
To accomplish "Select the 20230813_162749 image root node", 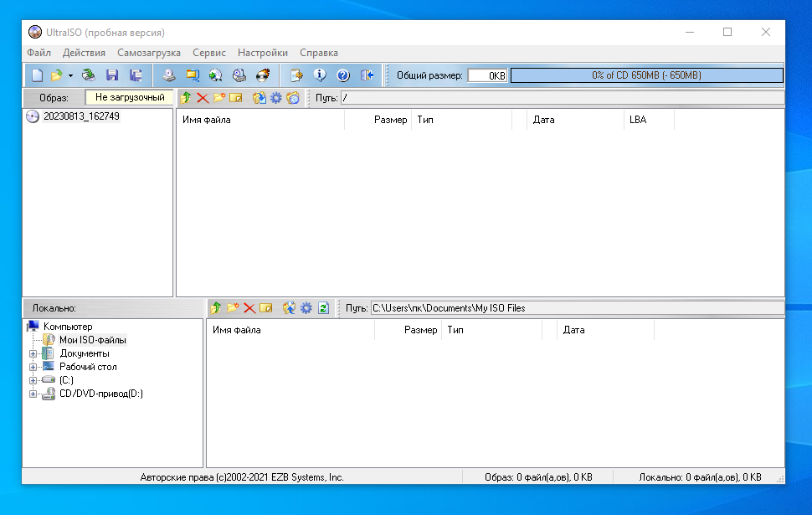I will coord(81,116).
